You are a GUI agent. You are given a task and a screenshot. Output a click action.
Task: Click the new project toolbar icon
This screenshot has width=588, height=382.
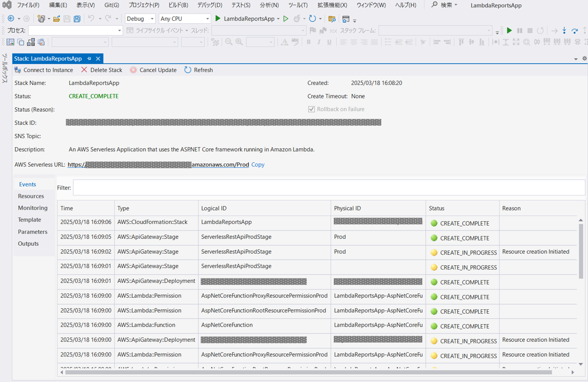41,19
